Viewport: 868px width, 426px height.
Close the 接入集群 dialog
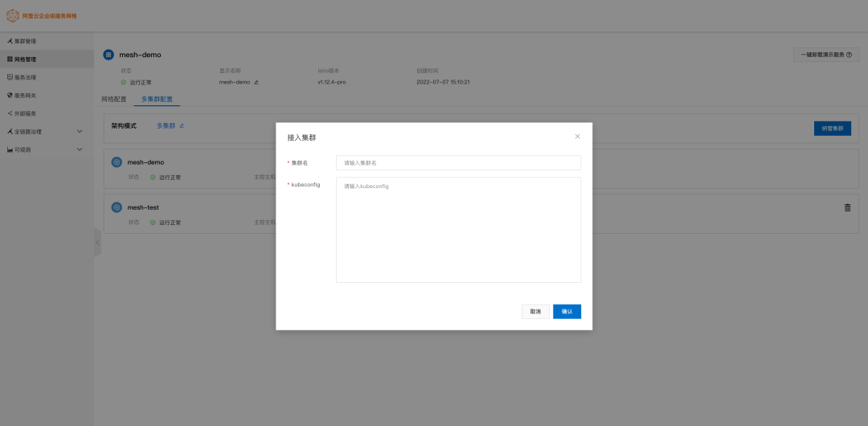click(x=577, y=137)
